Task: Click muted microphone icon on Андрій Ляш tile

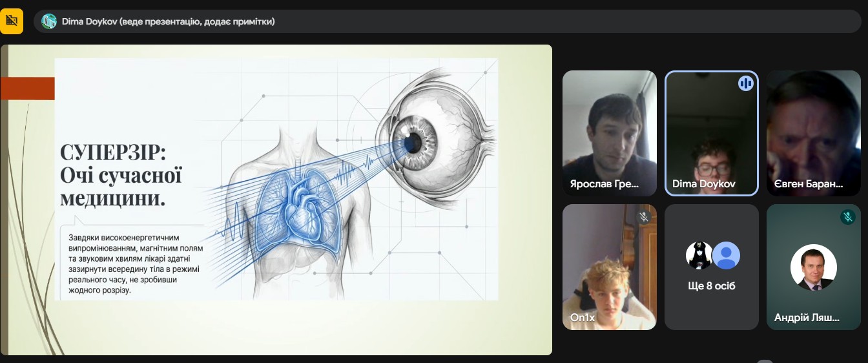Action: pos(847,217)
